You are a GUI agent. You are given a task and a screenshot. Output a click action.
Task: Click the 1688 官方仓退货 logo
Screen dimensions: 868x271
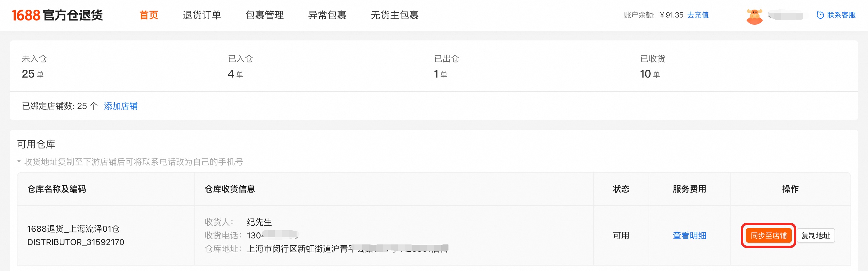[x=57, y=15]
